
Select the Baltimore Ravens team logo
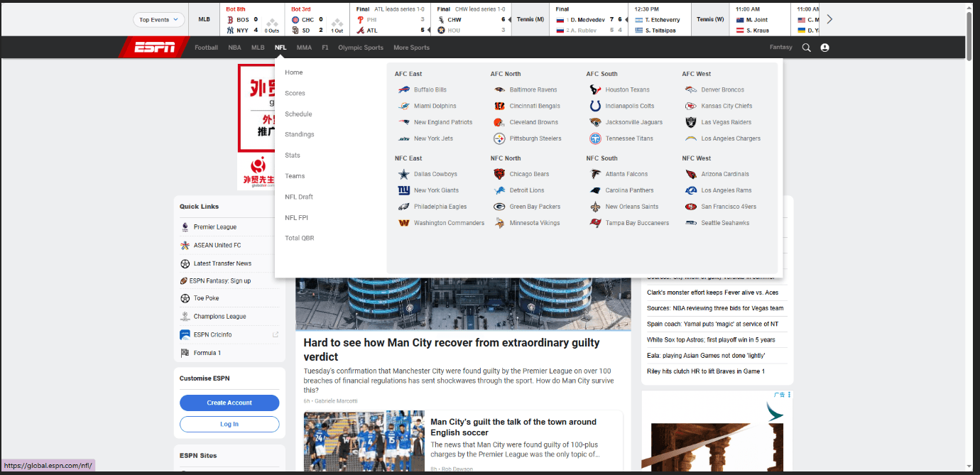click(499, 89)
